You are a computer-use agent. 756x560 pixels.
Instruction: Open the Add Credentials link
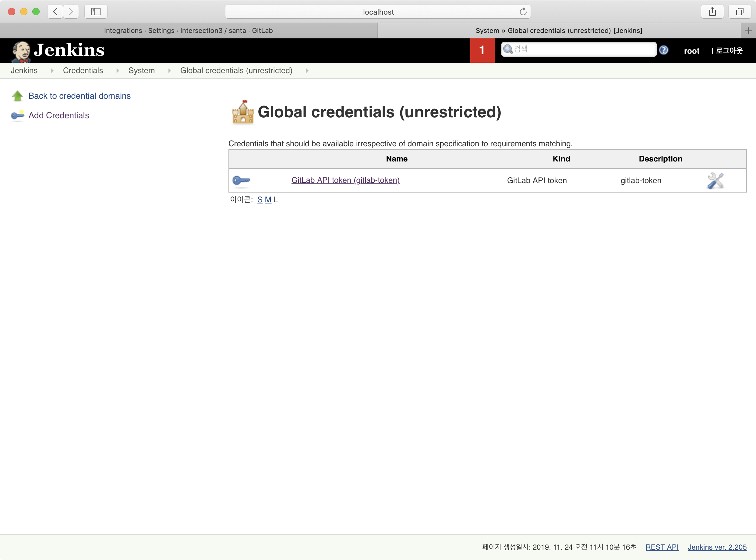tap(58, 115)
